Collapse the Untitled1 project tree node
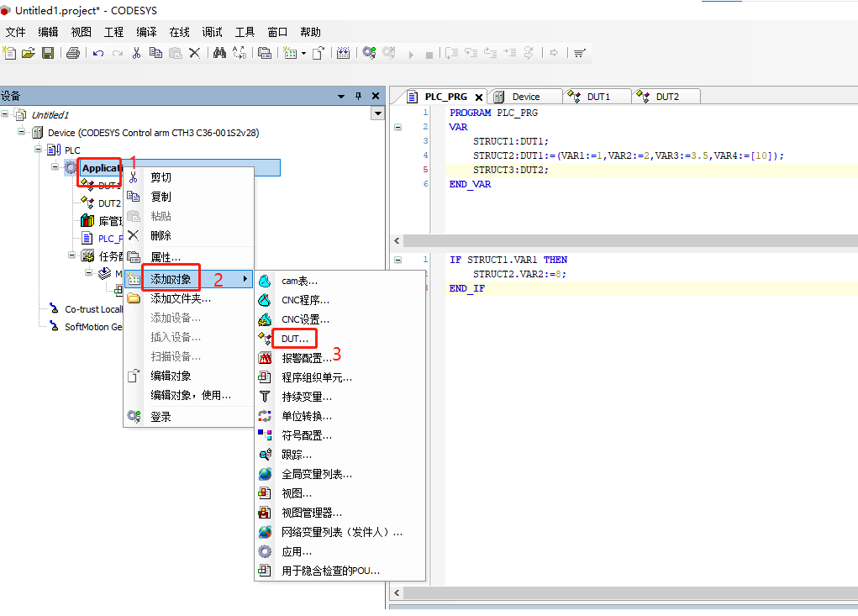Image resolution: width=858 pixels, height=616 pixels. coord(4,114)
